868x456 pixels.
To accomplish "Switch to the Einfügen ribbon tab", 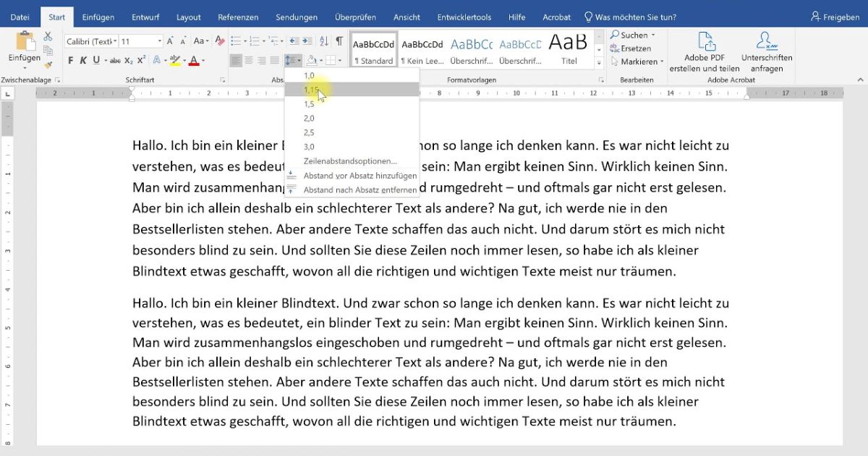I will (x=98, y=17).
